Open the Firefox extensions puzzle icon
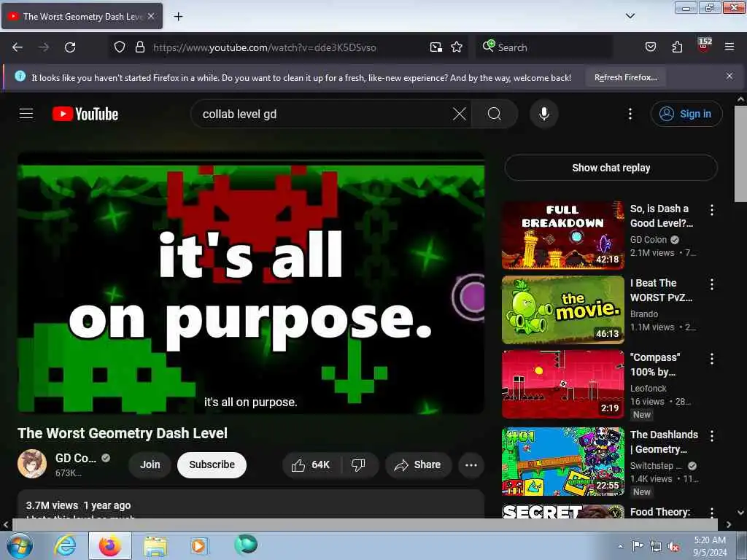 tap(677, 47)
